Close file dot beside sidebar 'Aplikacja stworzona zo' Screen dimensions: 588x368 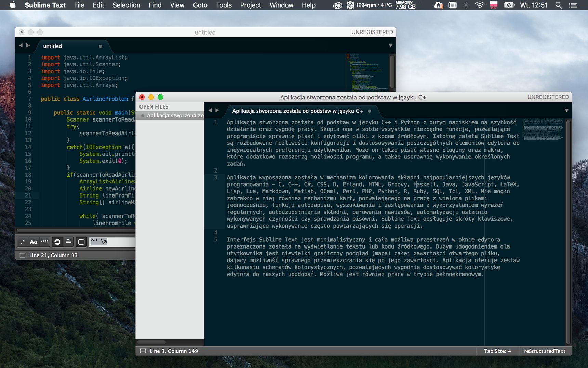(x=143, y=116)
